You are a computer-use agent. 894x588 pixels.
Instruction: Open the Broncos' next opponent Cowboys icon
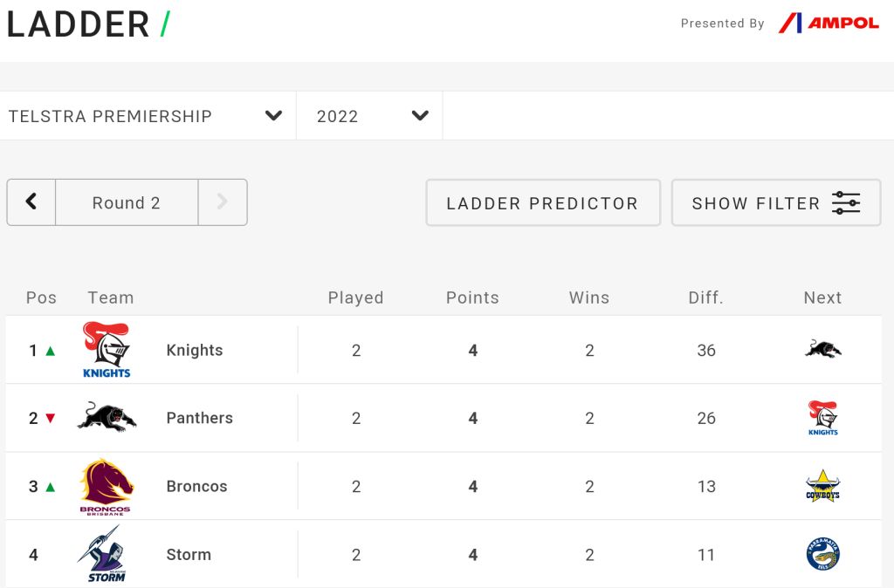click(822, 486)
